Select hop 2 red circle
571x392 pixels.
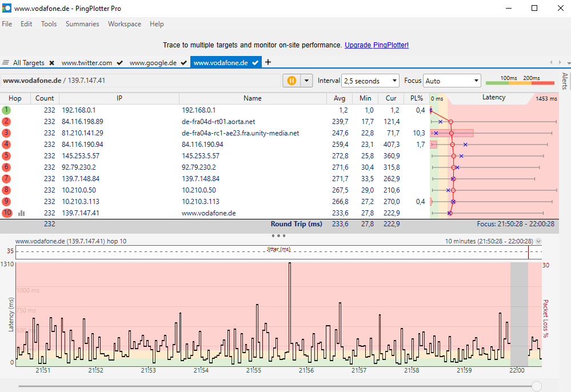click(6, 122)
